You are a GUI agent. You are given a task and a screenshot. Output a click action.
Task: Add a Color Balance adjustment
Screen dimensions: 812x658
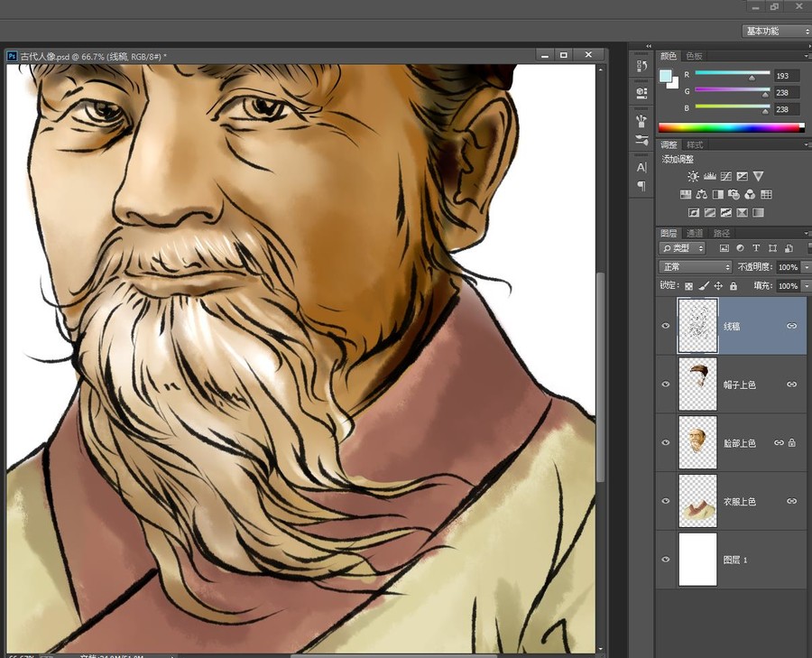point(702,194)
